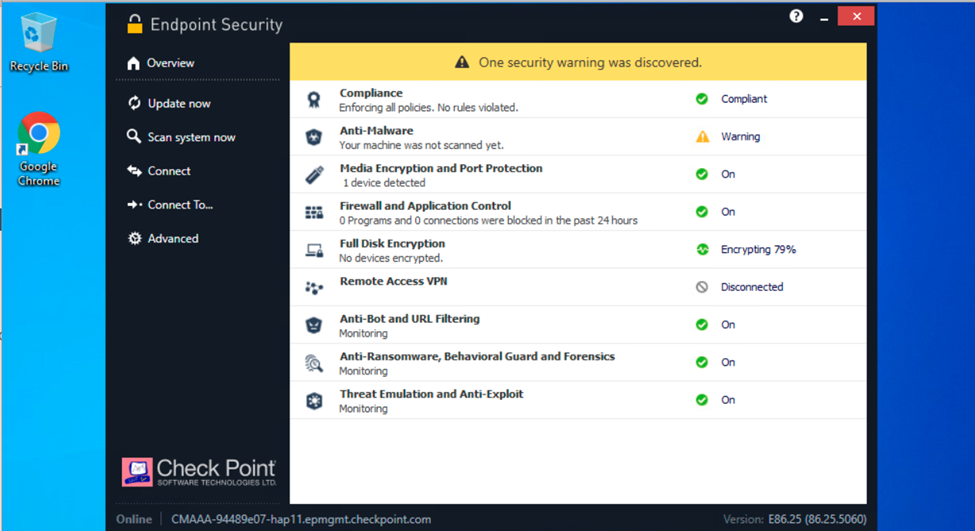The width and height of the screenshot is (975, 531).
Task: Click the Overview home icon
Action: [x=133, y=63]
